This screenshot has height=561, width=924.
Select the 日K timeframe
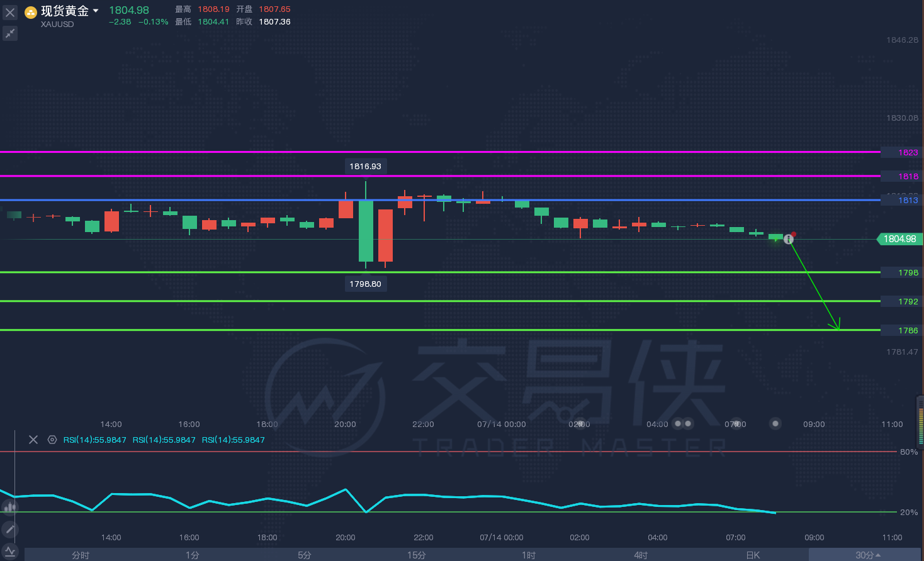click(x=753, y=555)
